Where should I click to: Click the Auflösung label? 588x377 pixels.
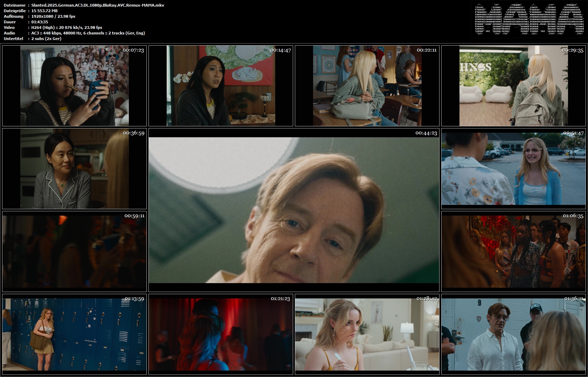pos(14,16)
